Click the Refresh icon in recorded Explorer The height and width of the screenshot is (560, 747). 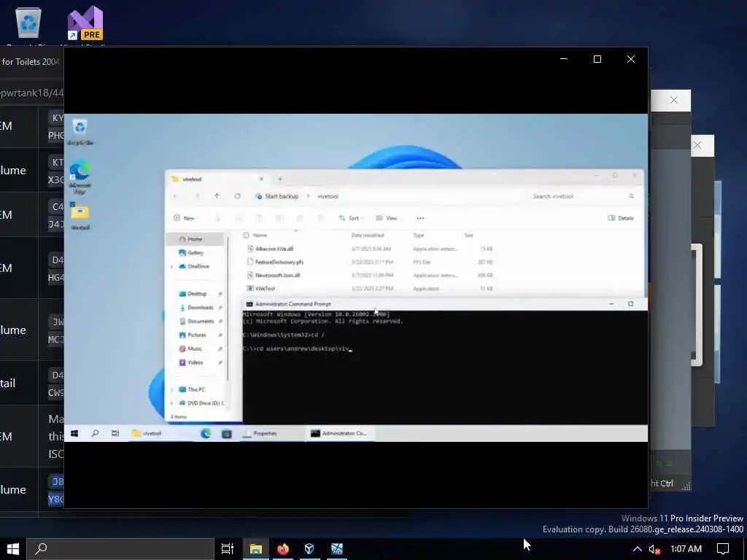(x=237, y=196)
